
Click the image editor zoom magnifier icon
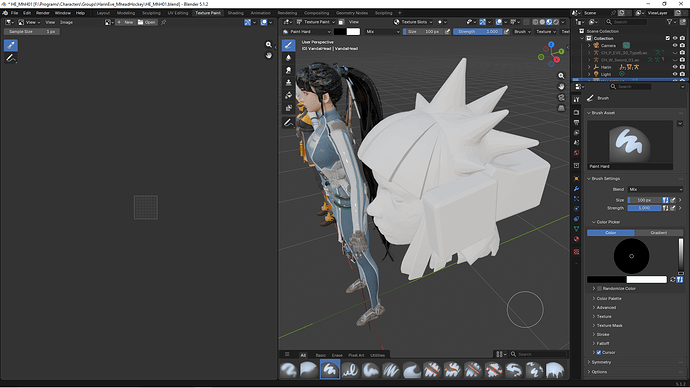tap(268, 44)
